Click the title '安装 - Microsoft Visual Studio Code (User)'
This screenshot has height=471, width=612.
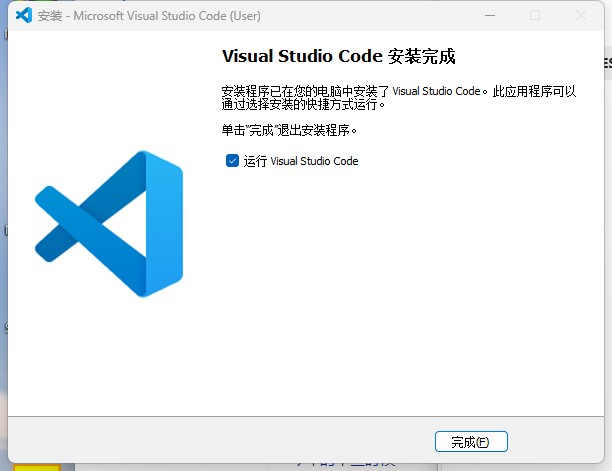[149, 16]
